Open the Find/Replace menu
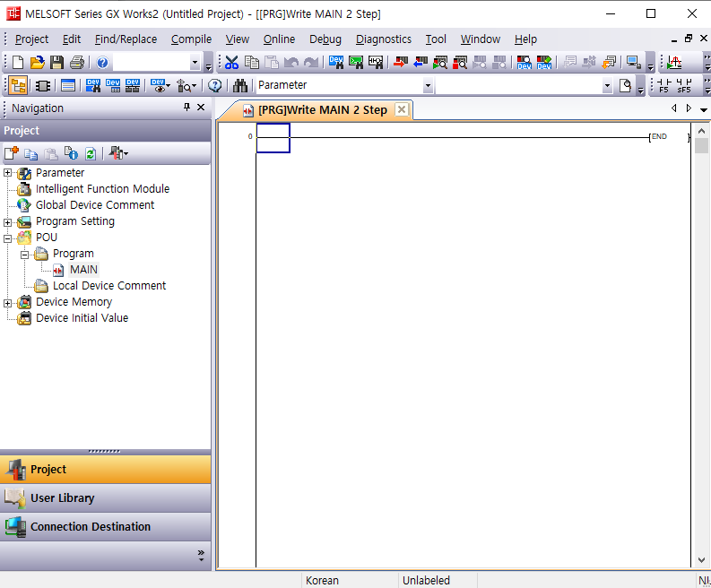 (126, 39)
